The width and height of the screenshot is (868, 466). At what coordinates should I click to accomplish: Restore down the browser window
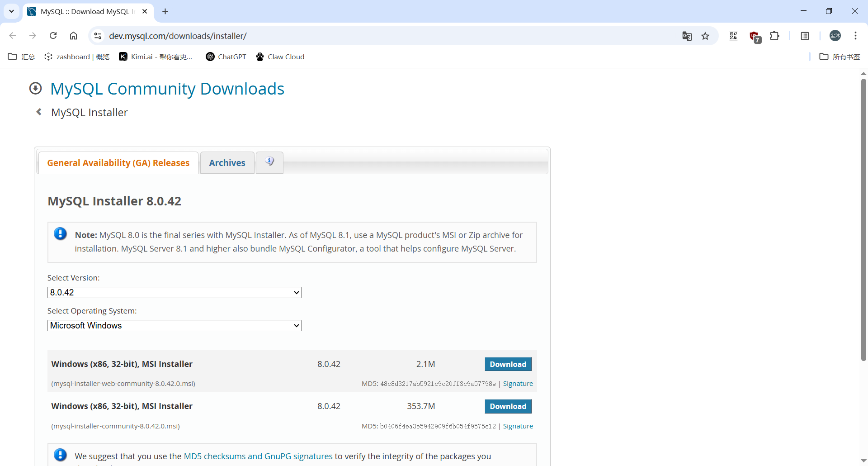pyautogui.click(x=829, y=11)
